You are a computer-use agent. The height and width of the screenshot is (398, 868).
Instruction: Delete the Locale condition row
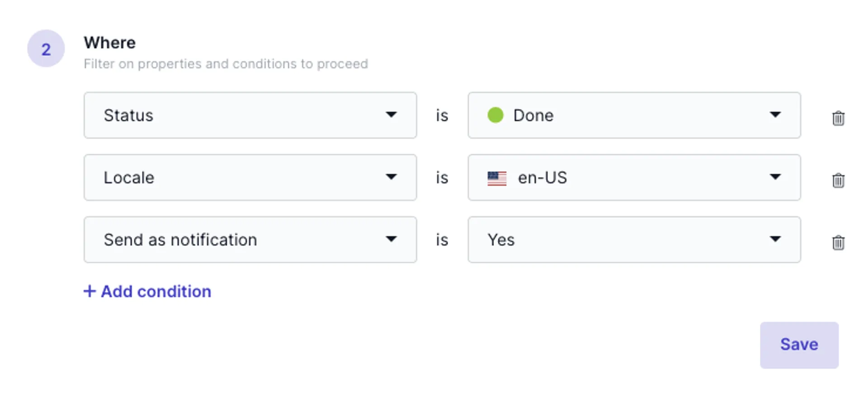[x=838, y=180]
